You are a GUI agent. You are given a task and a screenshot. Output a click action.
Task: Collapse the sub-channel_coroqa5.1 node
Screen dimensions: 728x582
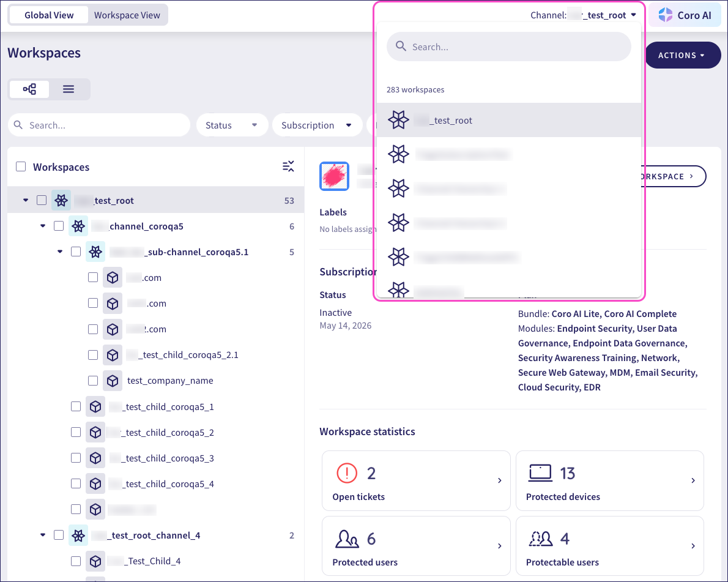[60, 252]
